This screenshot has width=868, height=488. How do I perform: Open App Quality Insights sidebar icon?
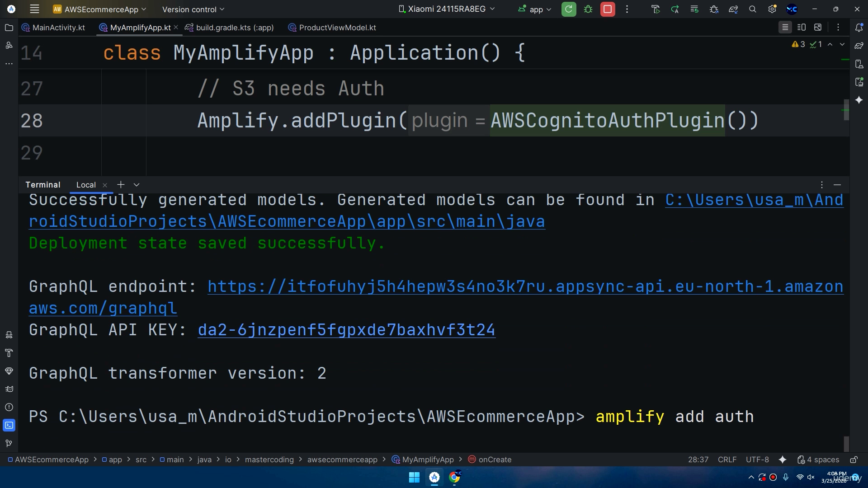coord(9,371)
